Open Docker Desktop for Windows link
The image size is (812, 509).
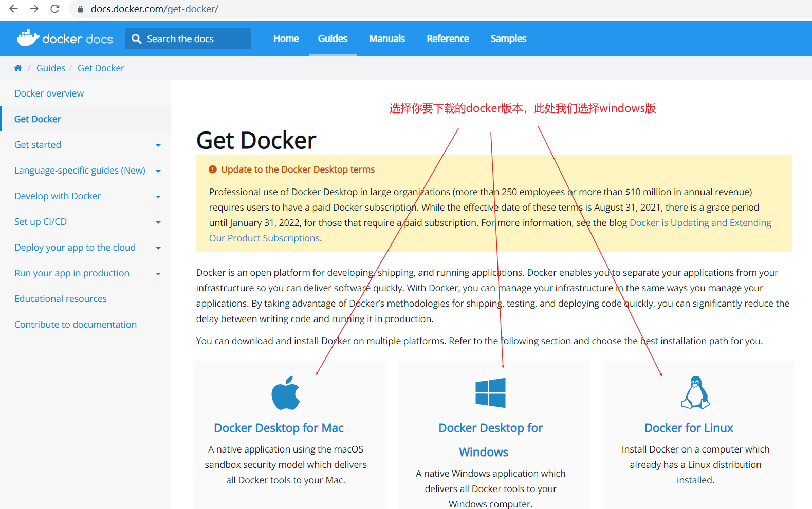click(x=490, y=440)
